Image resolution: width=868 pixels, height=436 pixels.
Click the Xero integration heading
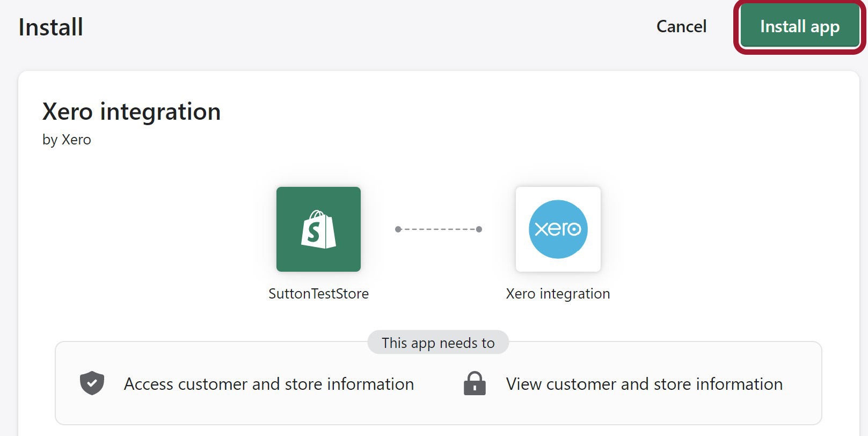pyautogui.click(x=132, y=112)
